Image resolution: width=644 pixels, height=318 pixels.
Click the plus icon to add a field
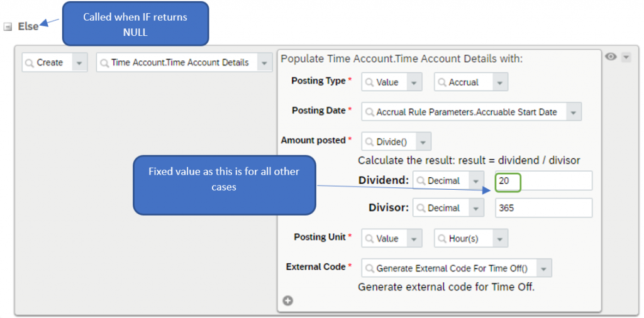point(287,301)
